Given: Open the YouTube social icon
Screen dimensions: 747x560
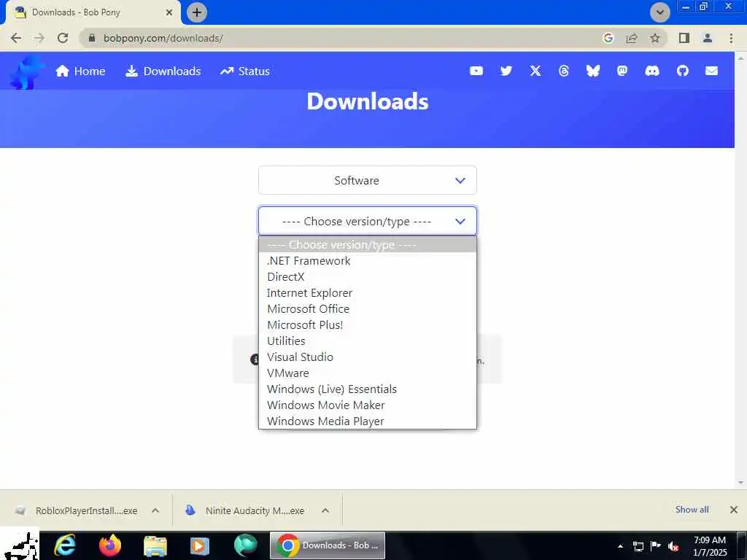Looking at the screenshot, I should click(x=476, y=71).
